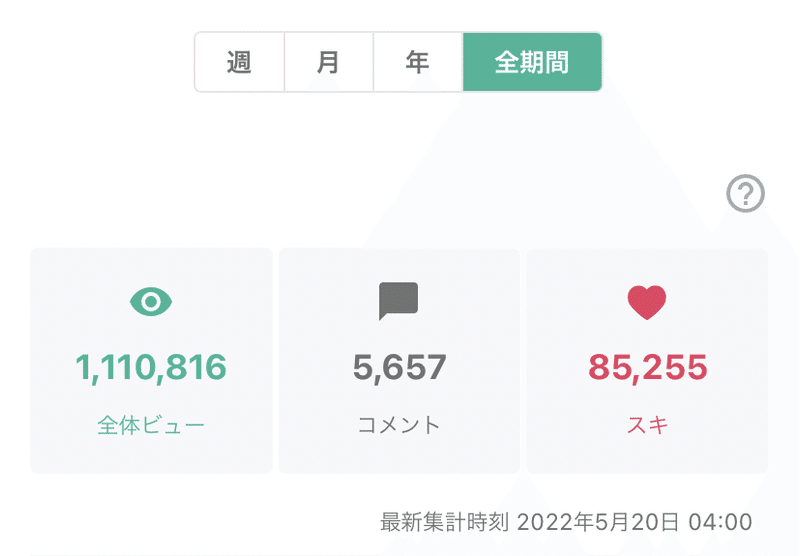This screenshot has width=800, height=556.
Task: Click the gray comment bubble icon
Action: point(398,301)
